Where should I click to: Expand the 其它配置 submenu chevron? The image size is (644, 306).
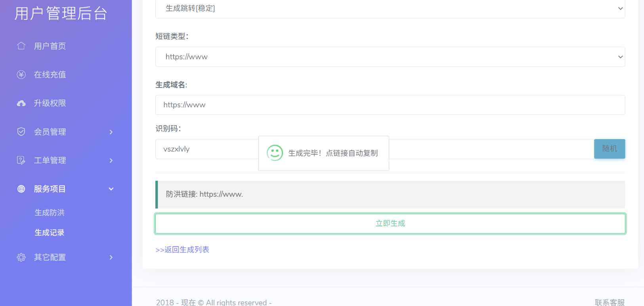111,257
